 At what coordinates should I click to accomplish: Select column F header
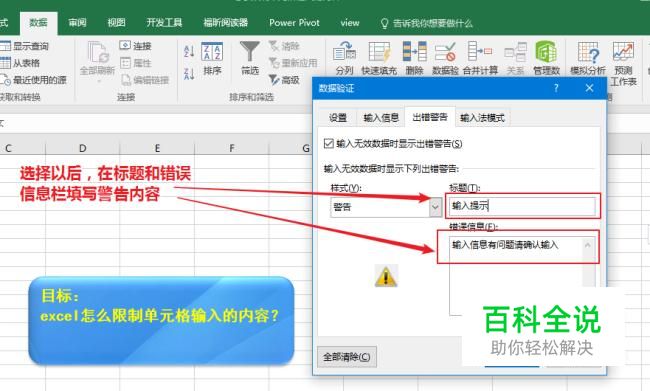pos(232,148)
